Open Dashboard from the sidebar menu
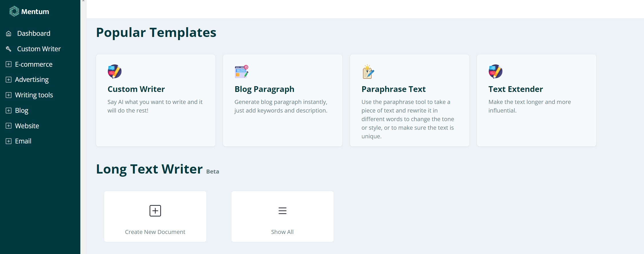Screen dimensions: 644x254 pos(34,34)
